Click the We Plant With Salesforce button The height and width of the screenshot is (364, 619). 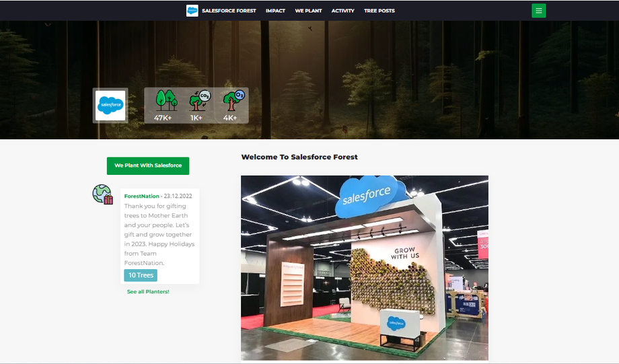[148, 166]
